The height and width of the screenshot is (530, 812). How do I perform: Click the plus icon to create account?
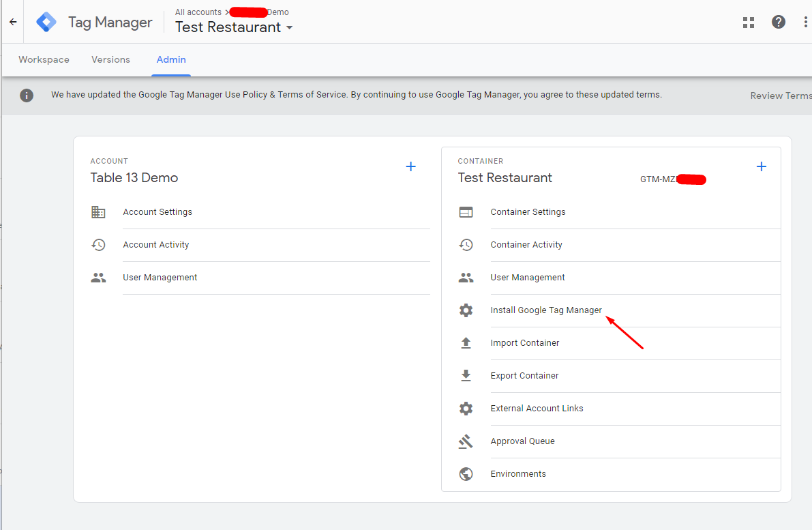tap(410, 166)
